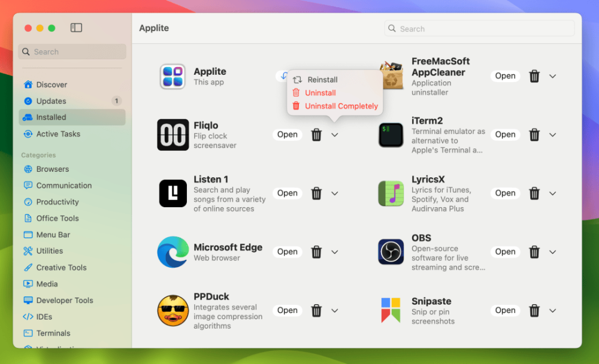Expand more options for Snipaste
This screenshot has width=599, height=364.
[x=552, y=311]
